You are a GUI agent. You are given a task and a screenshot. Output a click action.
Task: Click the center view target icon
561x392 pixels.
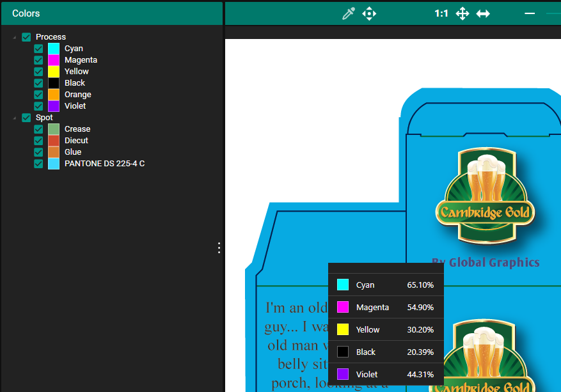(369, 13)
